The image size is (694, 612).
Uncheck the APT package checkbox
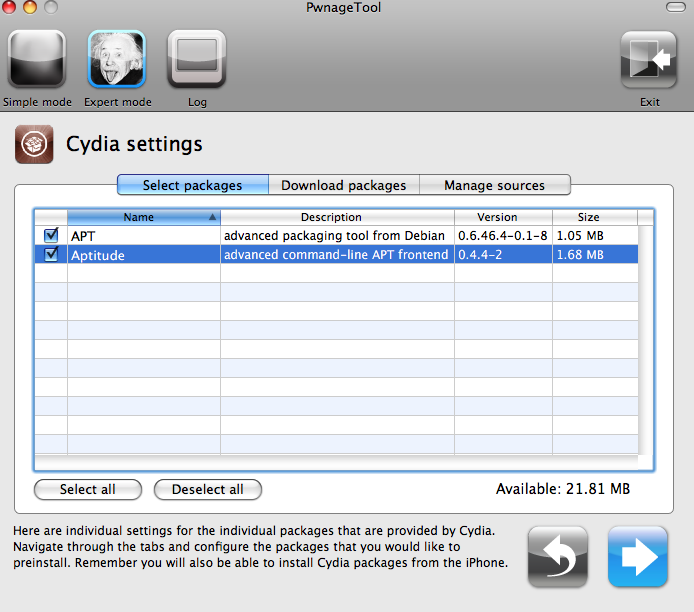51,236
